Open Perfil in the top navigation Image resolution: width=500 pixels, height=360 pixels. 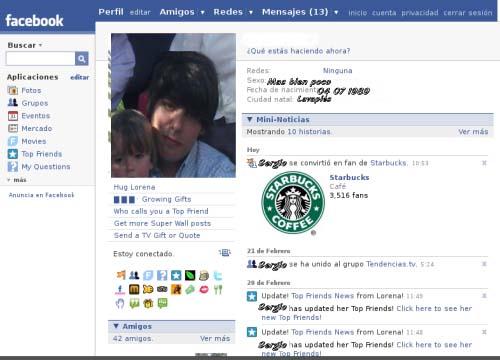tap(111, 12)
